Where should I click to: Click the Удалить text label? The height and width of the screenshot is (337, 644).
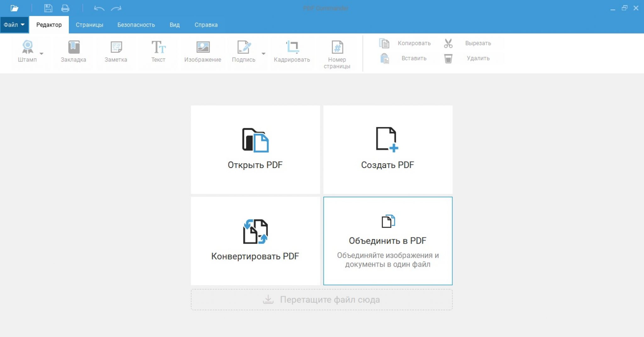[478, 58]
